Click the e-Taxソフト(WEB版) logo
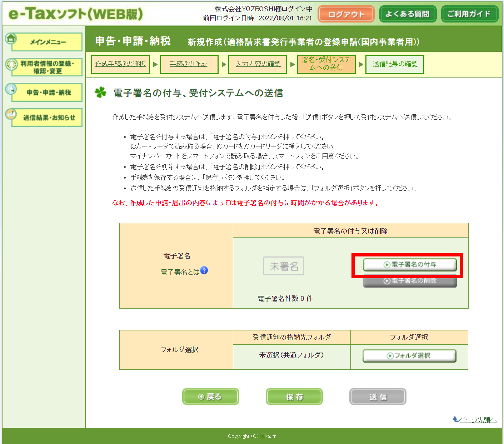The width and height of the screenshot is (504, 444). pos(75,14)
